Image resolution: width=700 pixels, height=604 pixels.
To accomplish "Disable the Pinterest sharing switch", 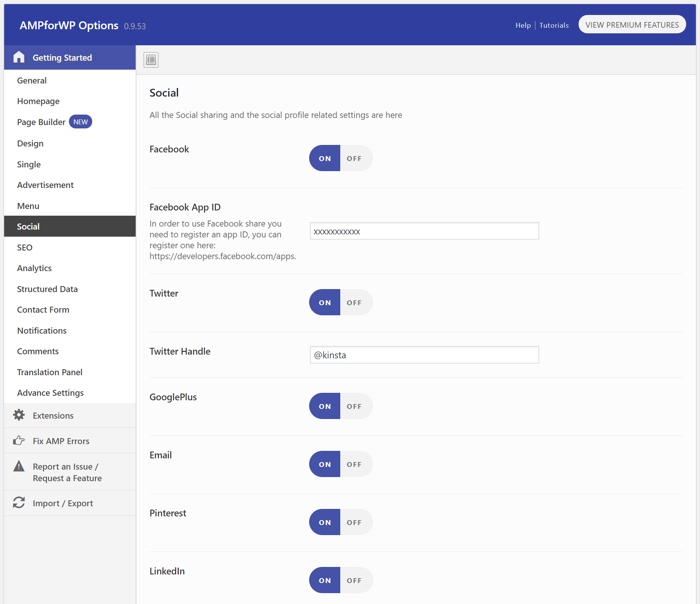I will point(354,522).
